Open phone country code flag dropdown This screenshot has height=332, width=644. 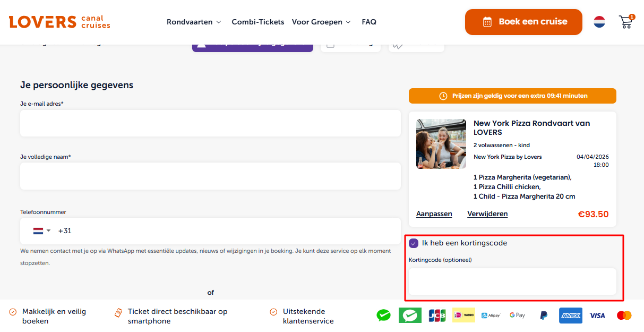pos(41,231)
